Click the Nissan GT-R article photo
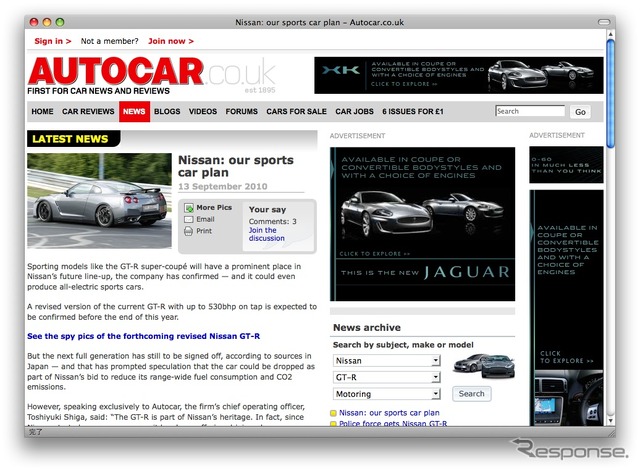Screen dimensions: 640x471 tap(100, 201)
